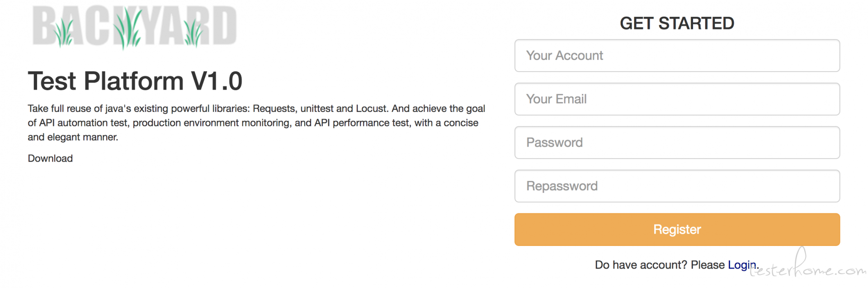The image size is (868, 288).
Task: Select the Test Platform V1.0 heading
Action: (135, 81)
